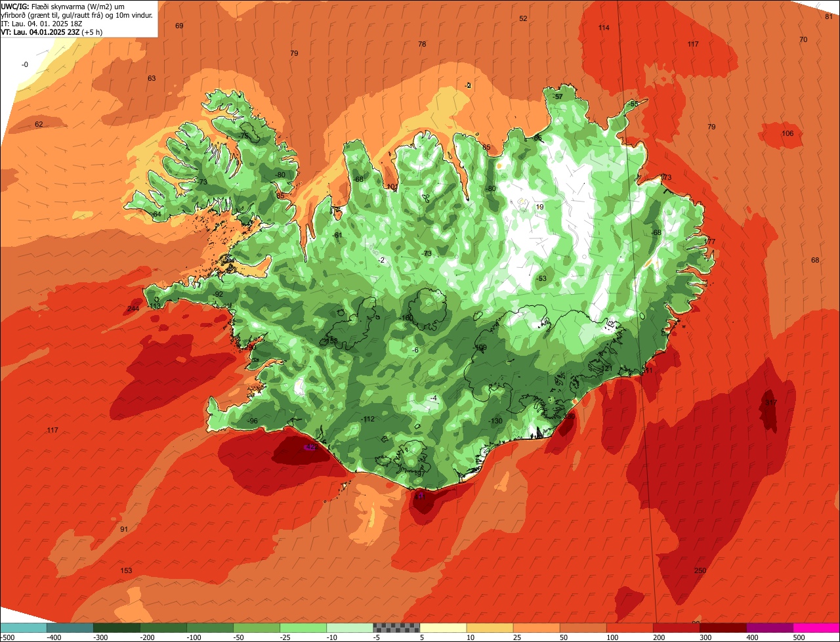
Task: Select the green swatch between -200 and -100
Action: [163, 628]
